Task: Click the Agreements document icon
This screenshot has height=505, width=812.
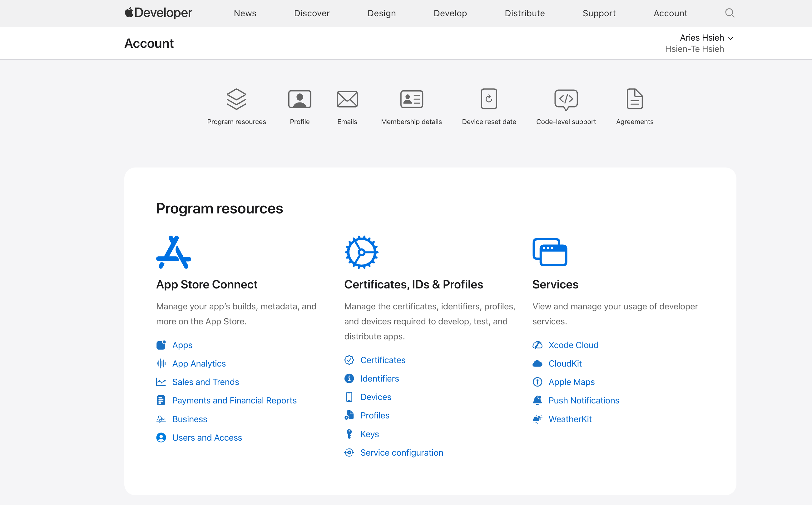Action: pyautogui.click(x=634, y=99)
